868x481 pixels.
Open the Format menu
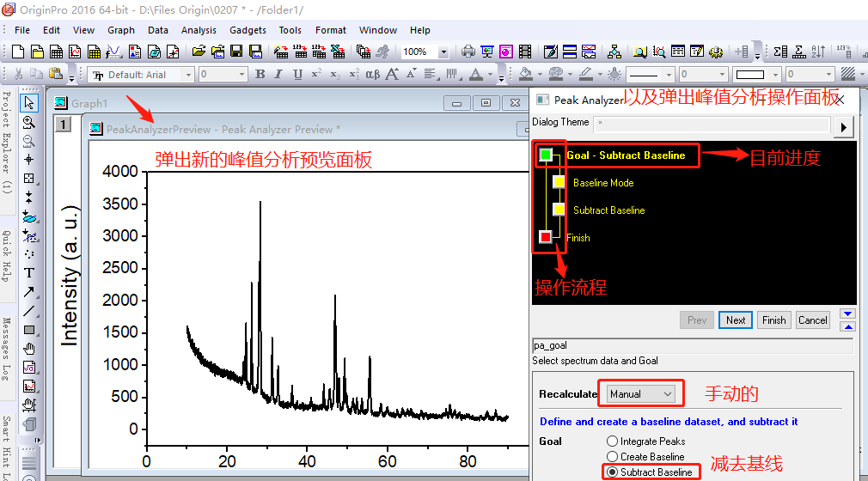coord(331,30)
